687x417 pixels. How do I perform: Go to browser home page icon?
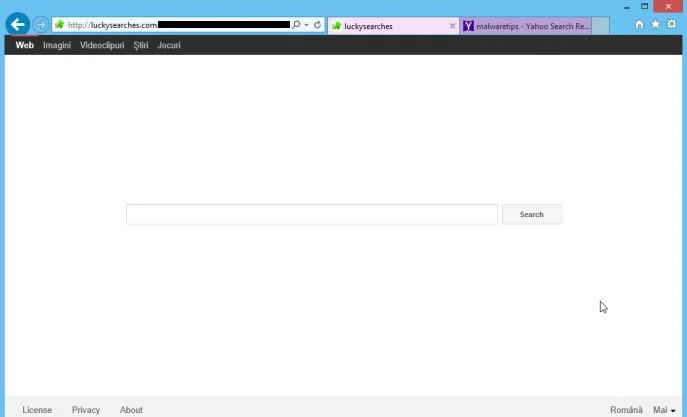[639, 25]
